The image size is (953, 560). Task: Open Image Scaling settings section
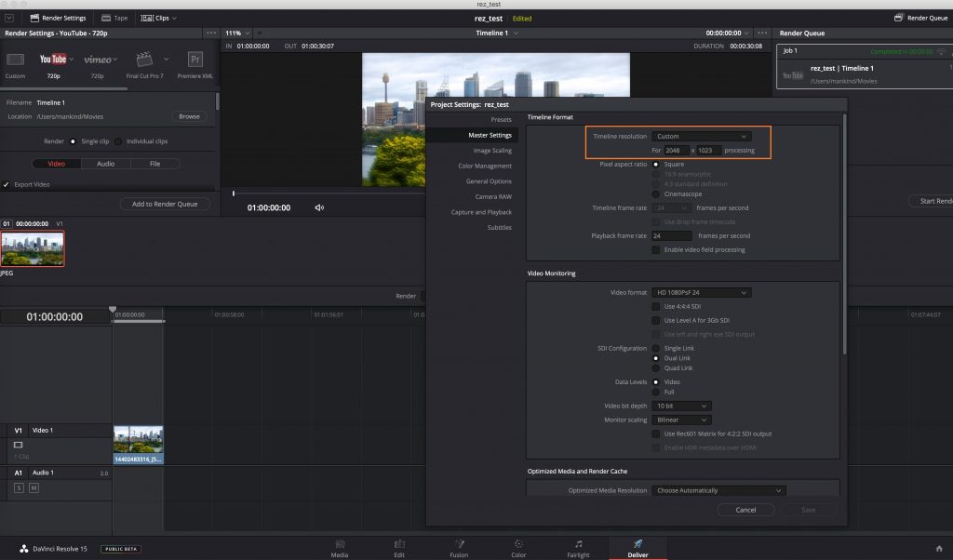coord(492,151)
